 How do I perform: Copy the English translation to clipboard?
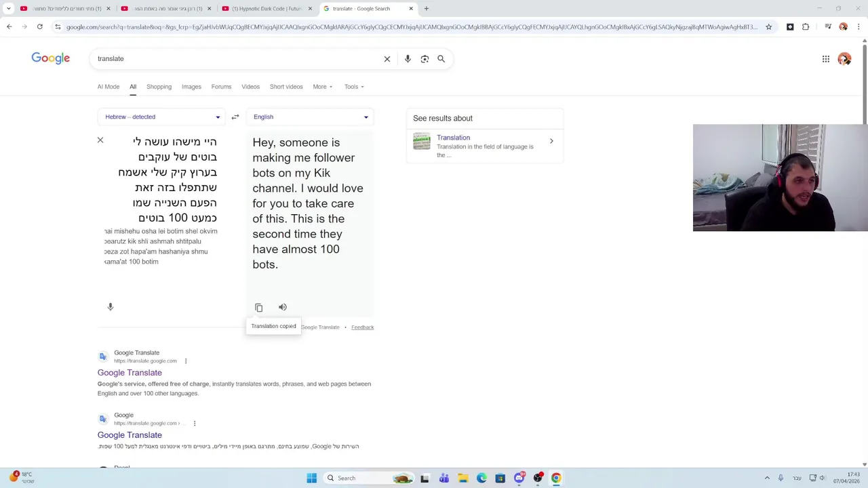(x=258, y=308)
